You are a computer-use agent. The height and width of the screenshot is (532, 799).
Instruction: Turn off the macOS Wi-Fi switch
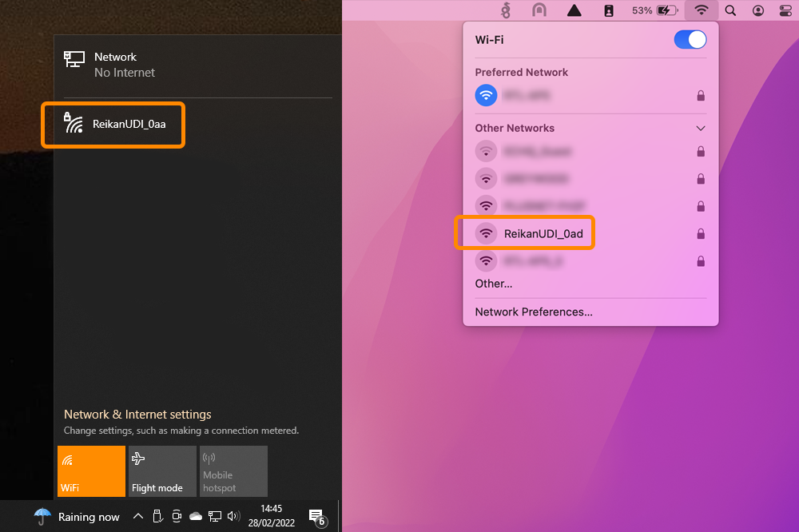pyautogui.click(x=690, y=40)
